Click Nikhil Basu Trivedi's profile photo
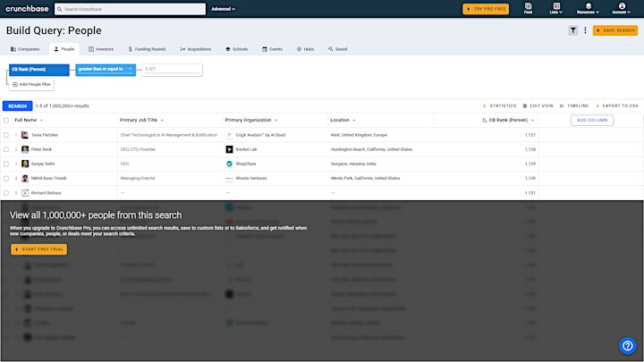 25,178
